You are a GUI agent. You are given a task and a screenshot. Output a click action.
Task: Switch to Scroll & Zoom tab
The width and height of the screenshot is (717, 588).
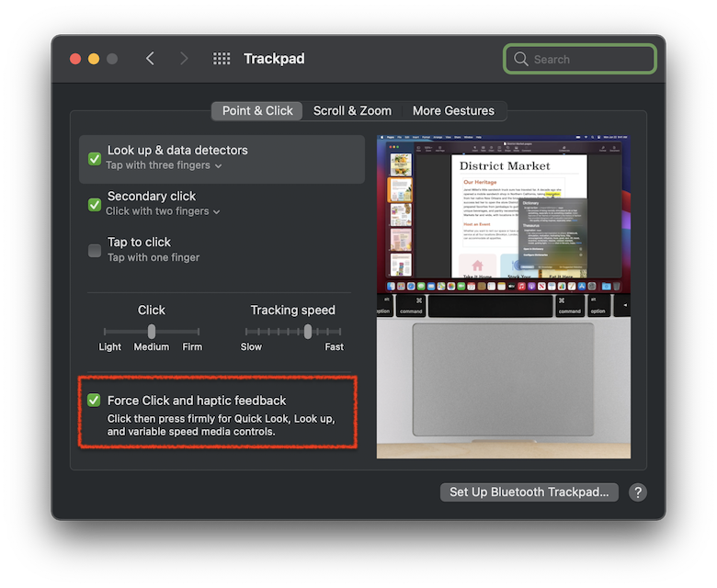pyautogui.click(x=352, y=111)
